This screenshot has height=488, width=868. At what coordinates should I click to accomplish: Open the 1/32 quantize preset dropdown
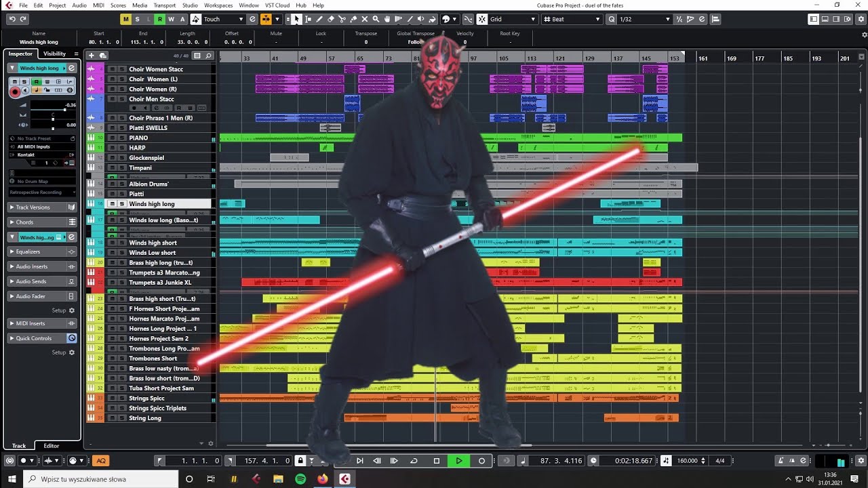coord(645,19)
